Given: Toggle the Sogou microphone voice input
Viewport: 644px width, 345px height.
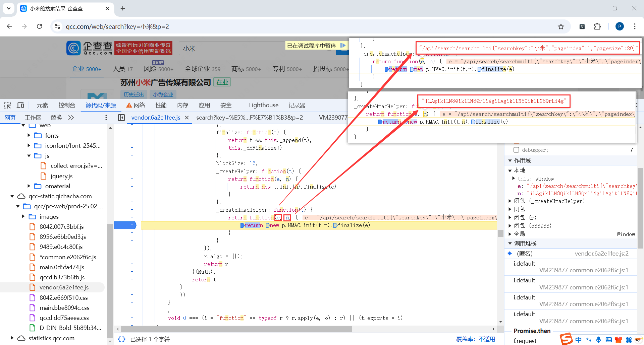Looking at the screenshot, I should (x=599, y=340).
